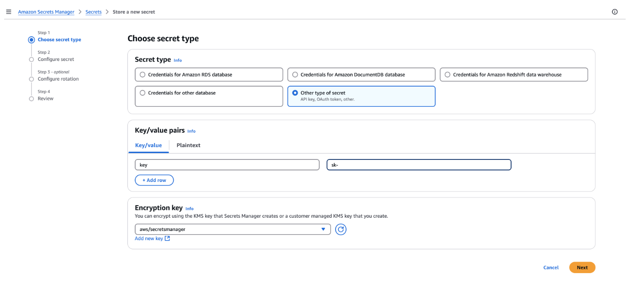Click the Next button
644x291 pixels.
(x=582, y=268)
